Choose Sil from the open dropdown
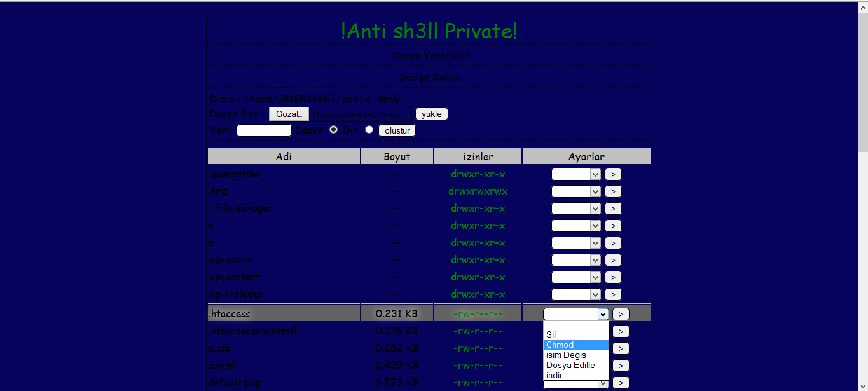The width and height of the screenshot is (868, 391). tap(576, 334)
